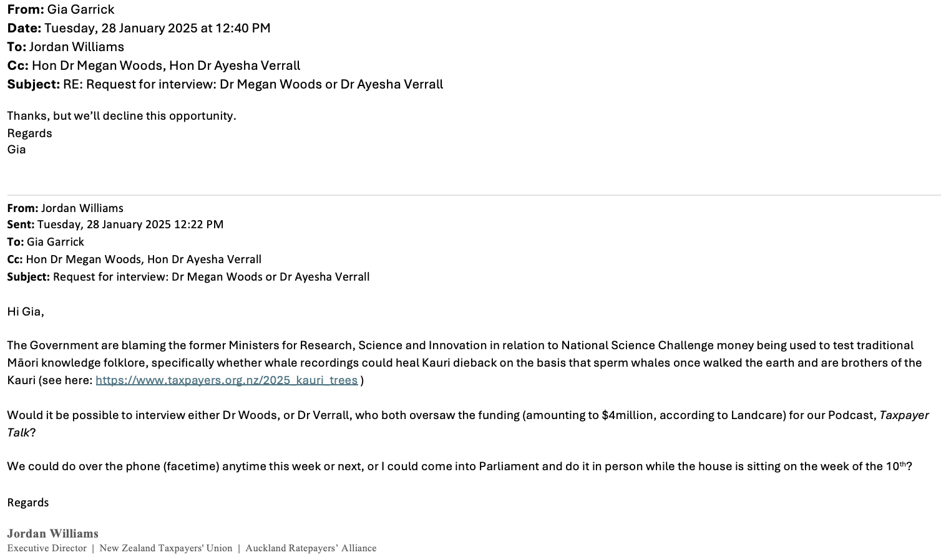Select recipient Jordan Williams in To line
941x560 pixels.
tap(76, 47)
